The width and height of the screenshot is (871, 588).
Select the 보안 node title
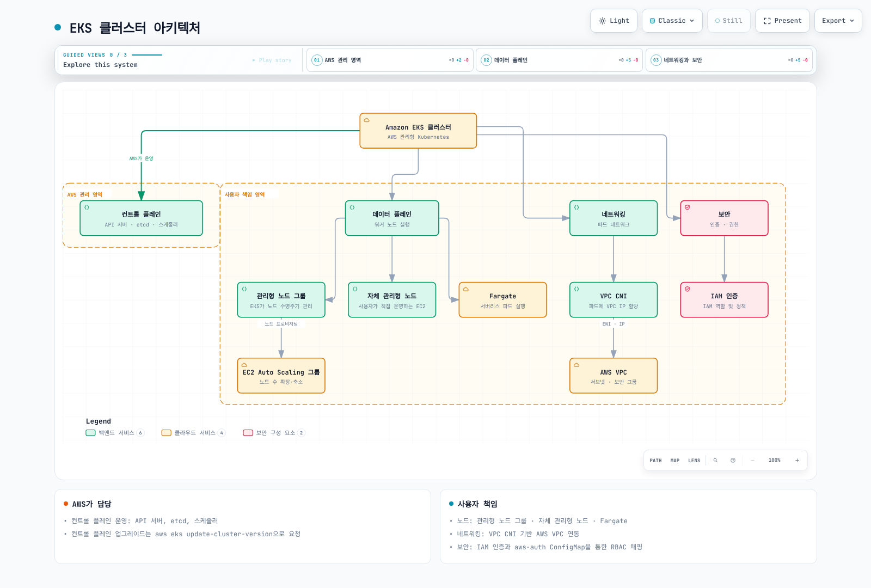[724, 215]
